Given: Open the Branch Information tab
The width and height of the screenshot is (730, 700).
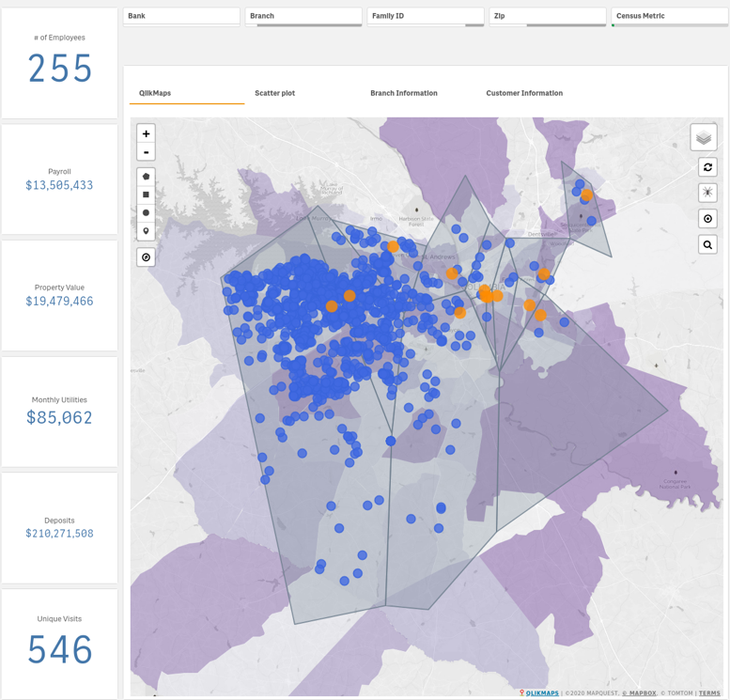Looking at the screenshot, I should point(403,93).
